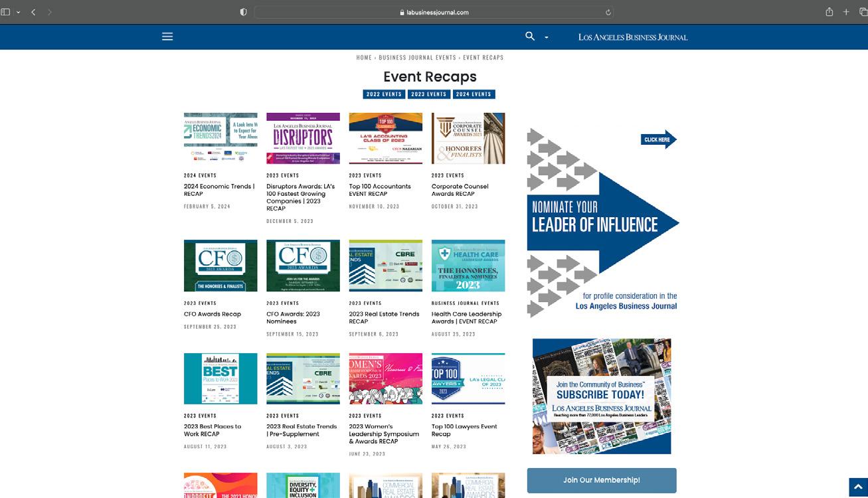868x498 pixels.
Task: Click the '2024 Economic Trends | RECAP' title
Action: pos(219,190)
